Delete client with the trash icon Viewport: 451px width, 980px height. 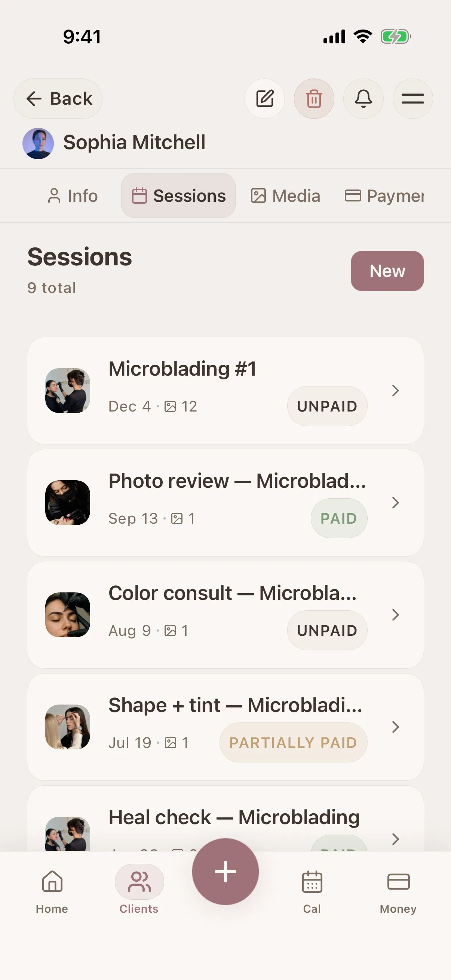(314, 99)
